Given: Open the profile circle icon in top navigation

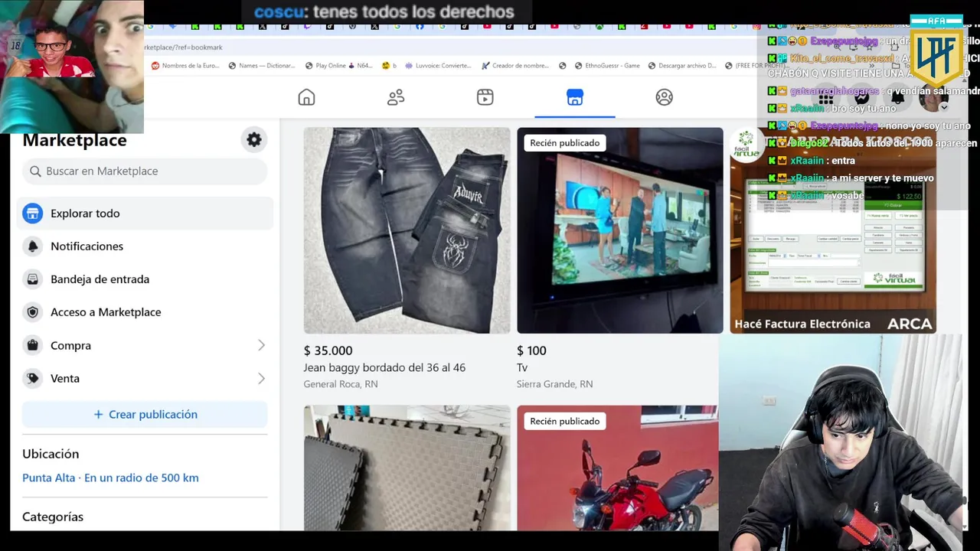Looking at the screenshot, I should click(665, 97).
